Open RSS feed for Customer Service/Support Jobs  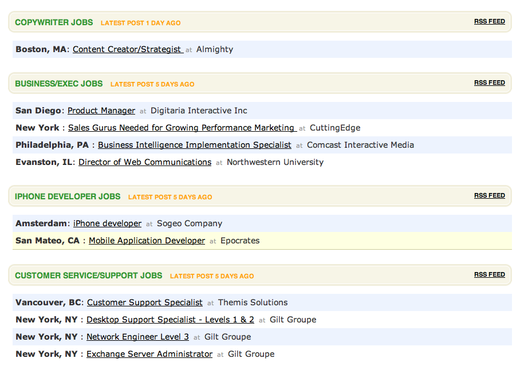[489, 275]
